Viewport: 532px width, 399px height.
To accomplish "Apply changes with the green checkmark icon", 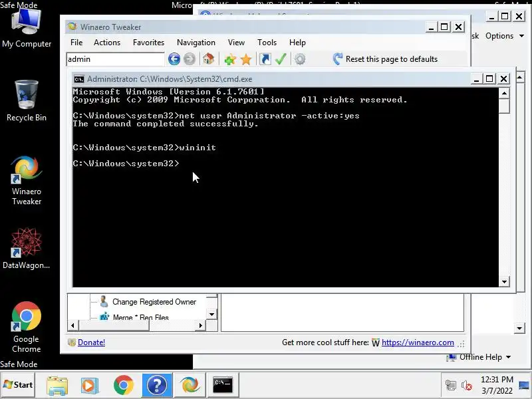I will tap(281, 59).
